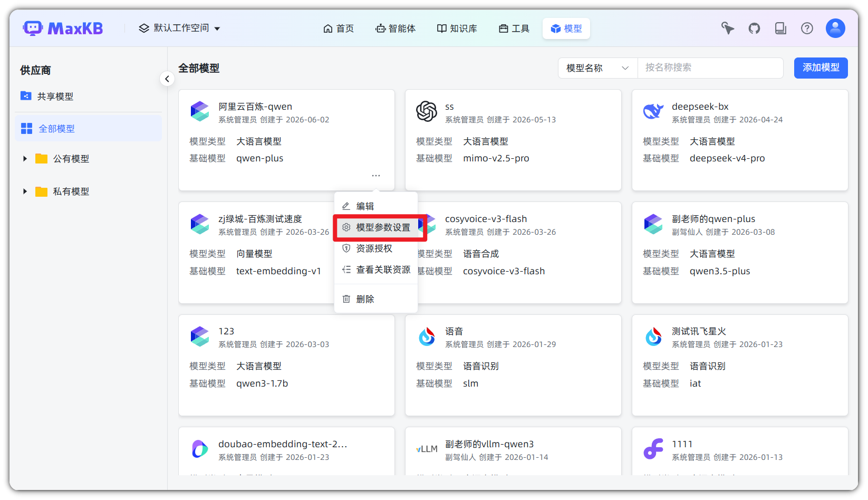Select 全部模型 in the sidebar
Viewport: 868px width, 500px height.
tap(88, 128)
